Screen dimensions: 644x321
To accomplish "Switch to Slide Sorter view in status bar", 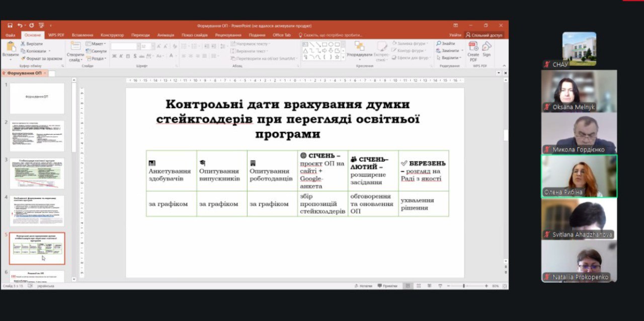I will [419, 286].
